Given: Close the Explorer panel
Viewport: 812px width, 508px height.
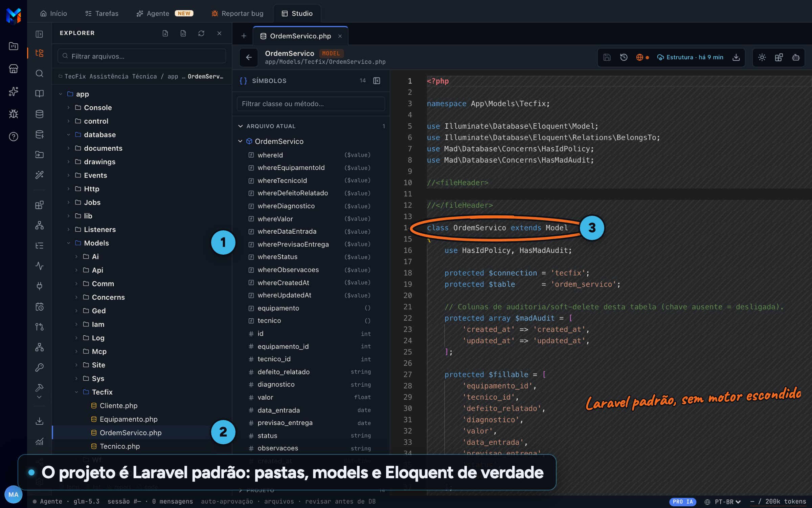Looking at the screenshot, I should pos(219,33).
